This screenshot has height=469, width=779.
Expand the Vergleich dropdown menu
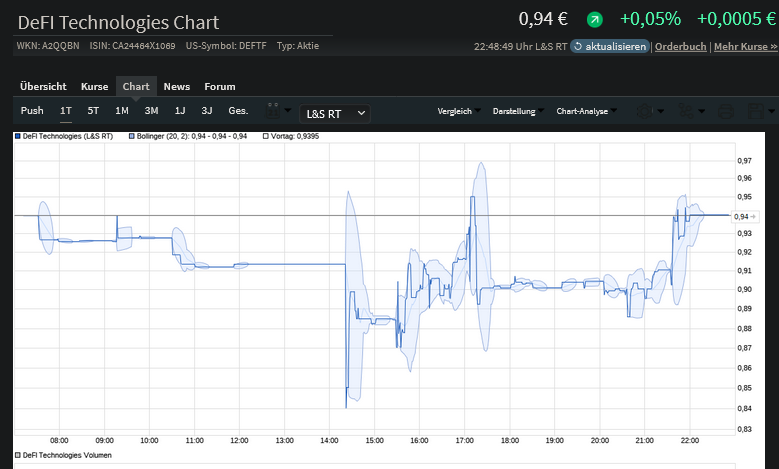pos(458,112)
